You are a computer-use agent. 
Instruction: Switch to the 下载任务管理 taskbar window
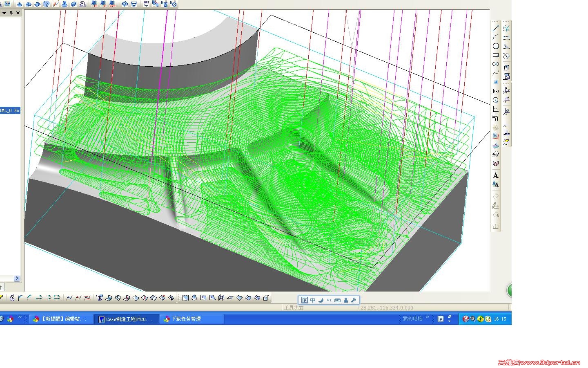pyautogui.click(x=192, y=319)
